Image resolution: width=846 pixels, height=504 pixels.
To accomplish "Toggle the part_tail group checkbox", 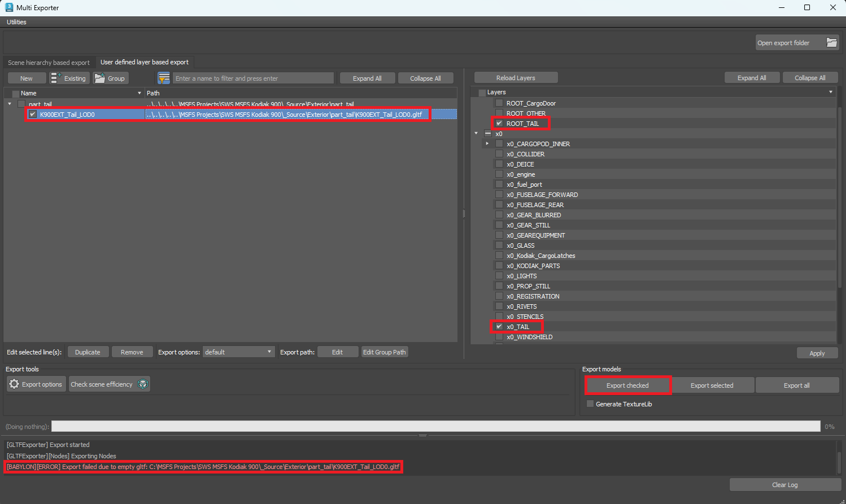I will 21,104.
